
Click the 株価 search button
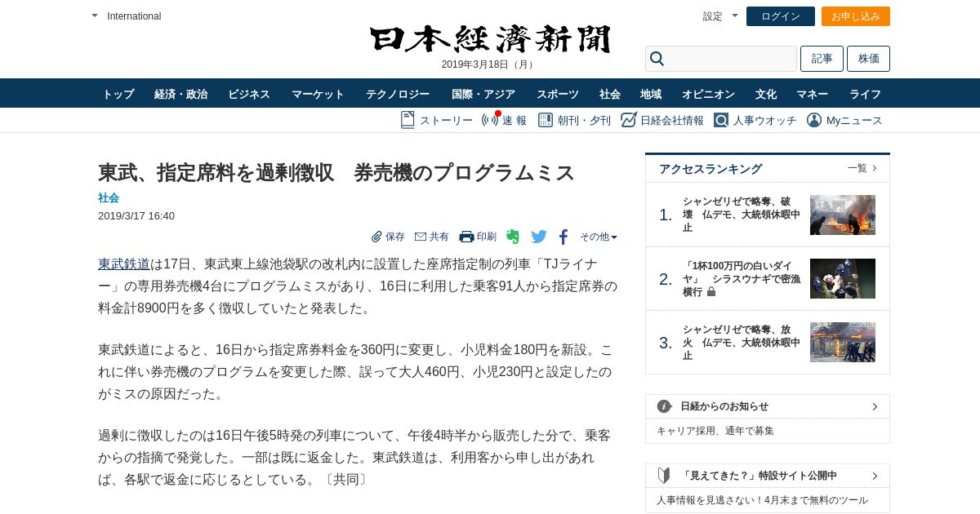[868, 59]
